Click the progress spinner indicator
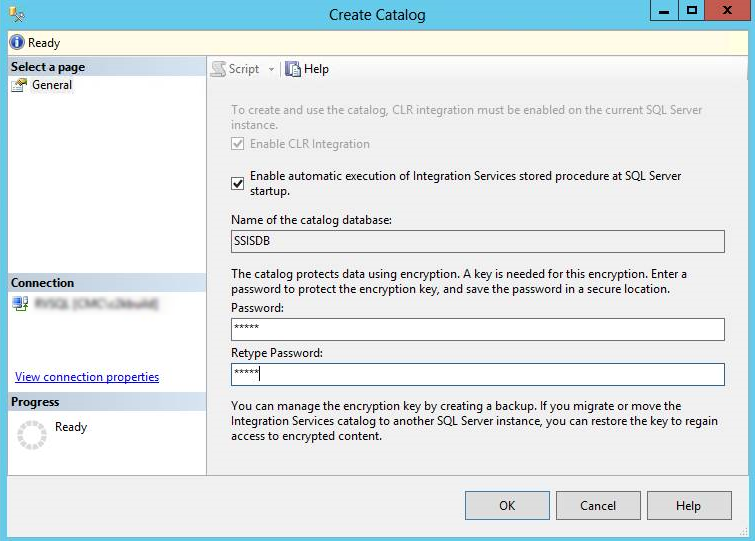Screen dimensions: 755x541 32,435
